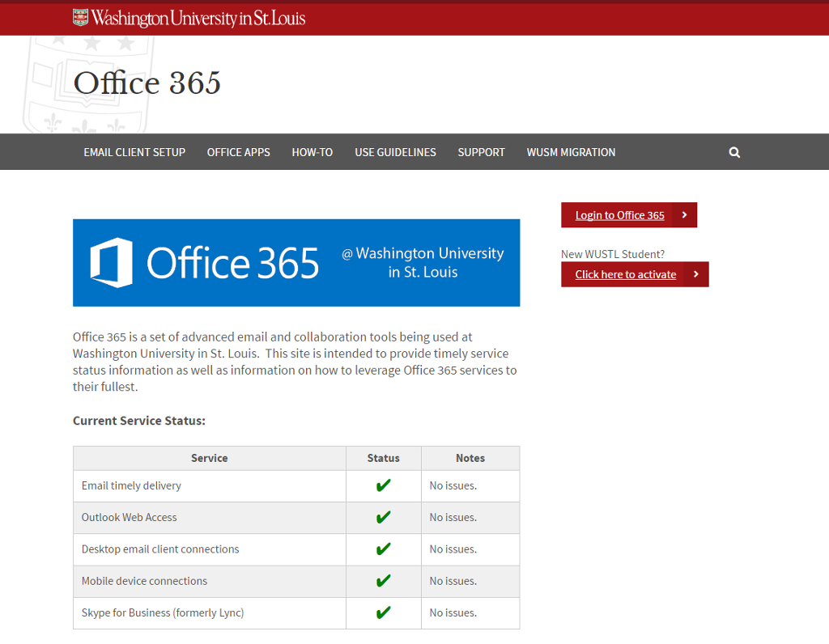This screenshot has width=829, height=644.
Task: Click the Office 365 logo banner
Action: tap(296, 263)
